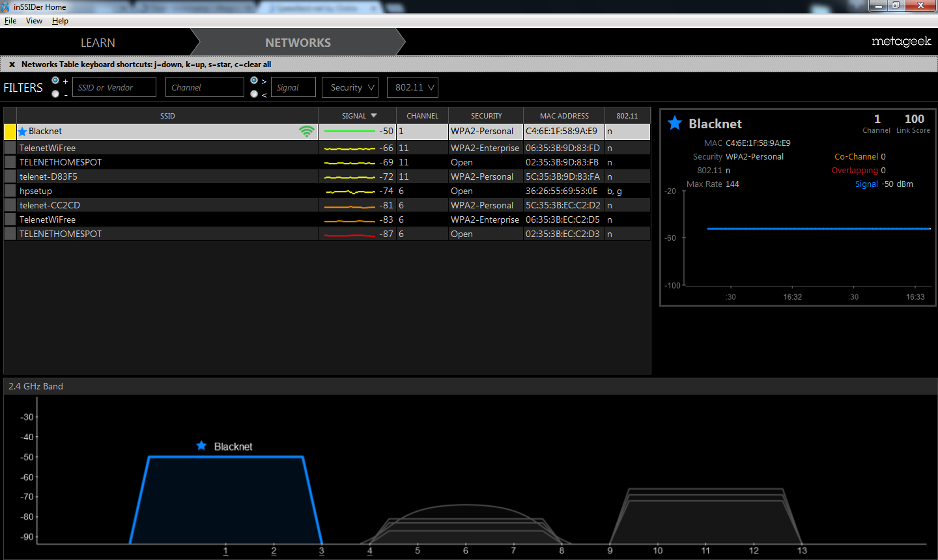The width and height of the screenshot is (938, 560).
Task: Select the minus exclude filter radio button
Action: [x=55, y=94]
